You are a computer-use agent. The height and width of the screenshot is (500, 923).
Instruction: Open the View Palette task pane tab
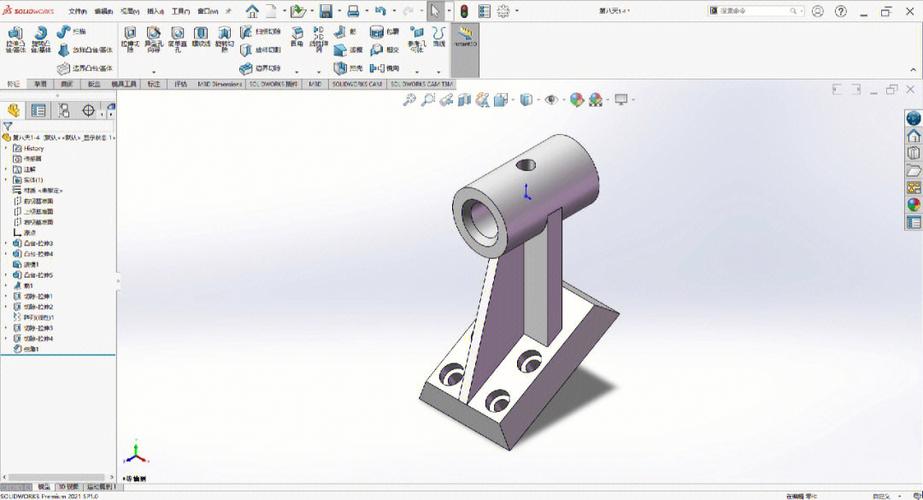913,187
